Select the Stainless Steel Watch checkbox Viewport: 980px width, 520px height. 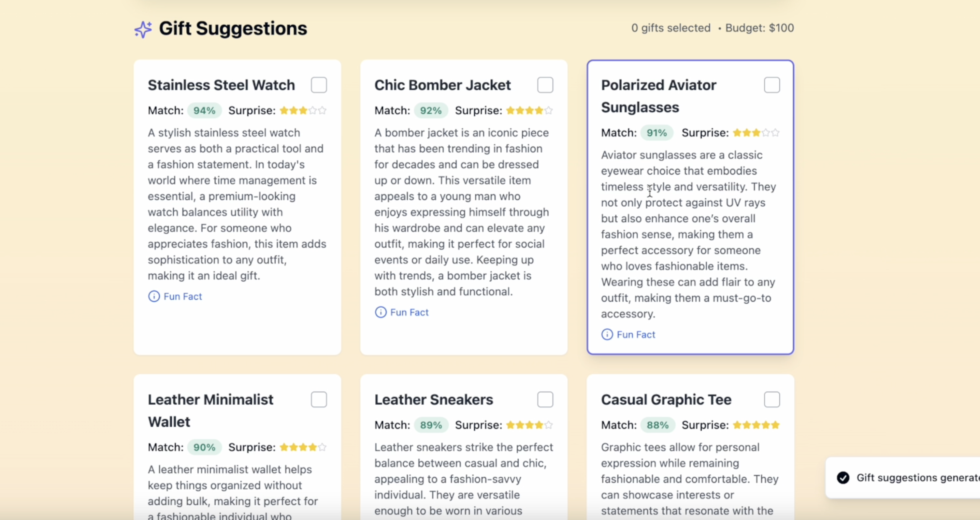tap(319, 85)
